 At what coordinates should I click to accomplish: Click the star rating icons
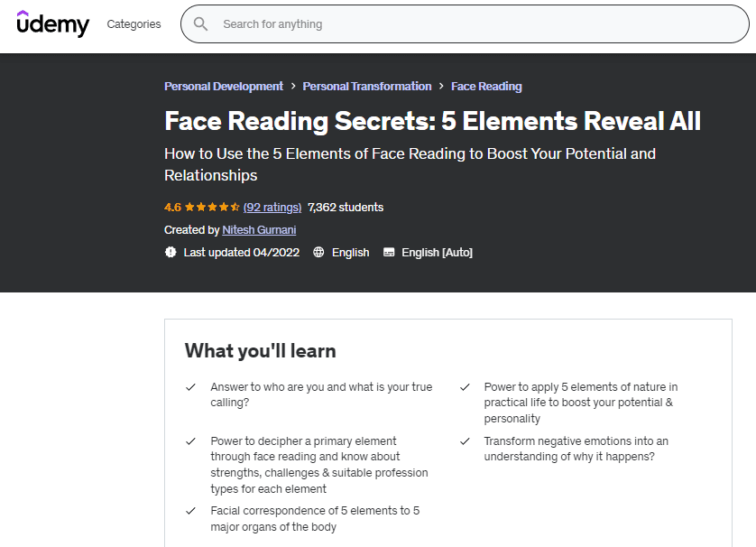coord(212,208)
